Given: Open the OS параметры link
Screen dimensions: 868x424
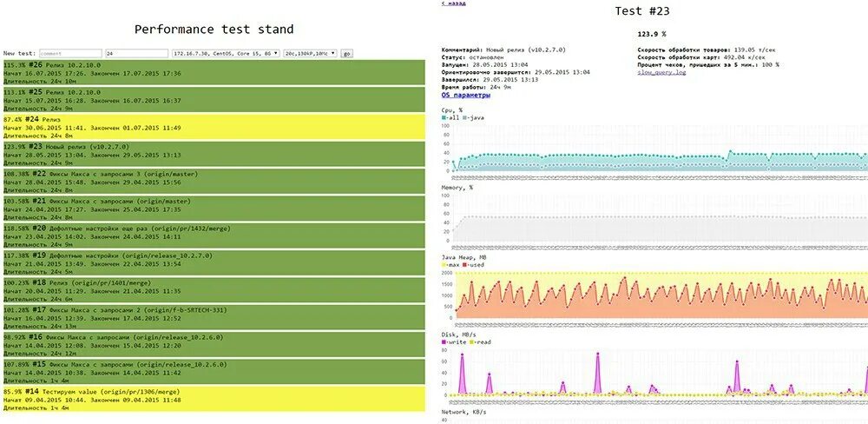Looking at the screenshot, I should click(465, 96).
